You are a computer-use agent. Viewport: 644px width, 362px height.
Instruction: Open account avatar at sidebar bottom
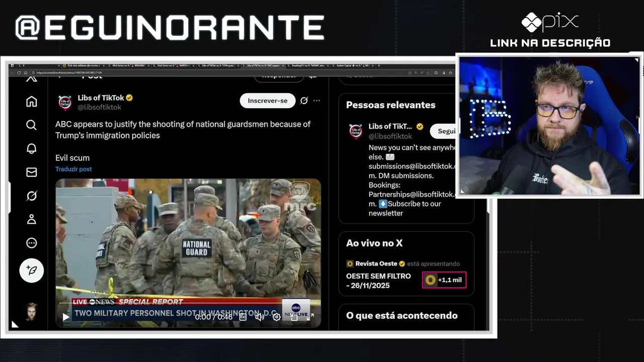(x=31, y=312)
